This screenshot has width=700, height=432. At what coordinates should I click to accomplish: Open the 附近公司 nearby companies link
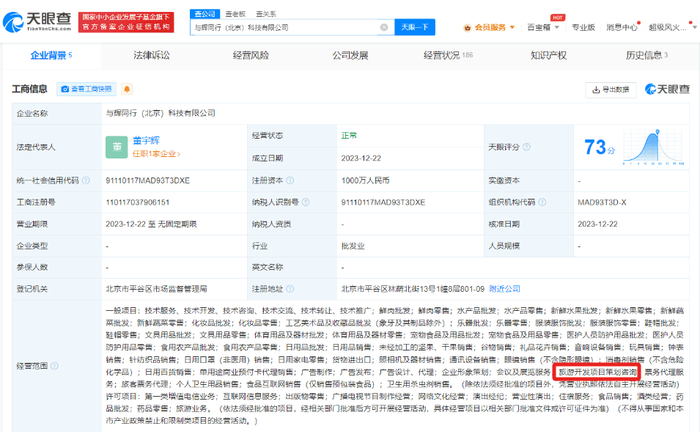click(x=531, y=287)
